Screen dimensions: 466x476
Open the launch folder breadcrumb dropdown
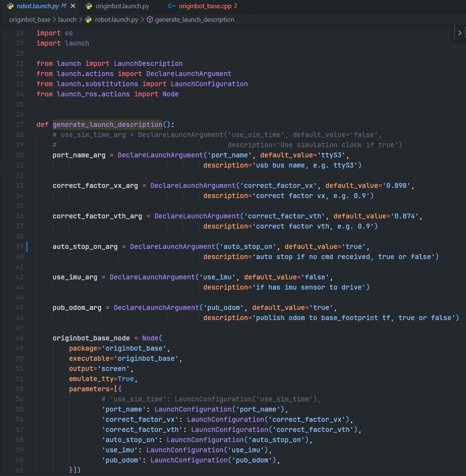(x=67, y=20)
